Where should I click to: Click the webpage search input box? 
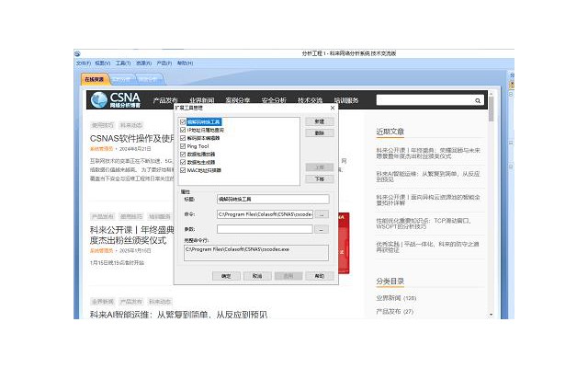tap(425, 100)
